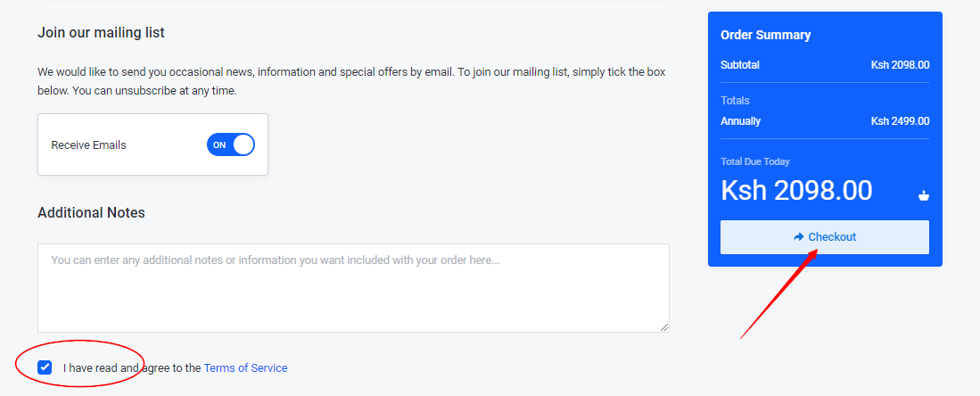Click the large Total Due Today amount
The image size is (980, 396).
click(796, 190)
